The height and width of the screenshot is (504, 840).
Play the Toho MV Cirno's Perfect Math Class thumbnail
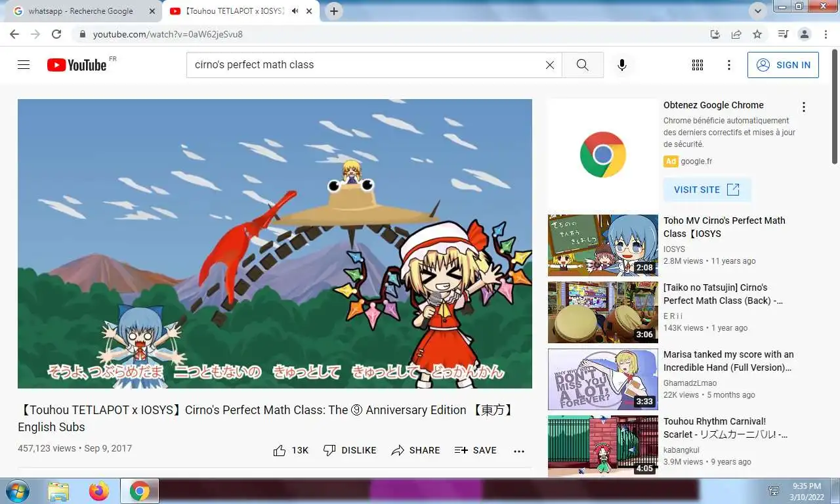pyautogui.click(x=602, y=245)
